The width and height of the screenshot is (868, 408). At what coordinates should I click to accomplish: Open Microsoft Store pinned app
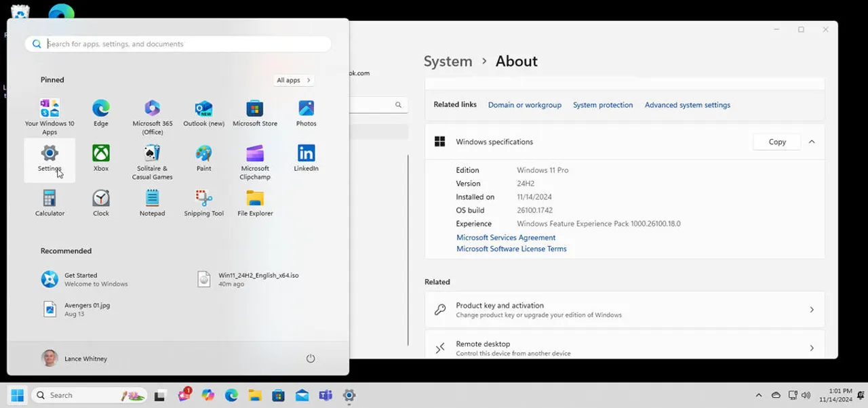coord(255,113)
